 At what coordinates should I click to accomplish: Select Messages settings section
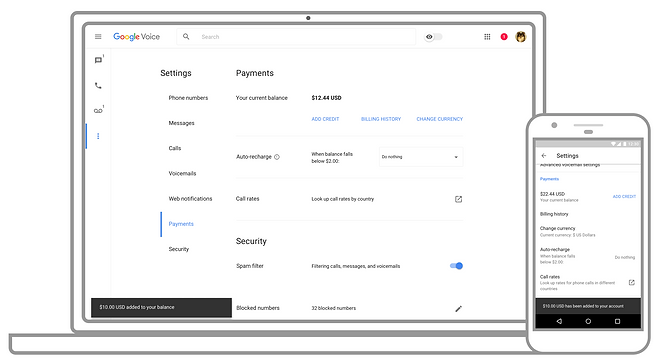coord(182,123)
